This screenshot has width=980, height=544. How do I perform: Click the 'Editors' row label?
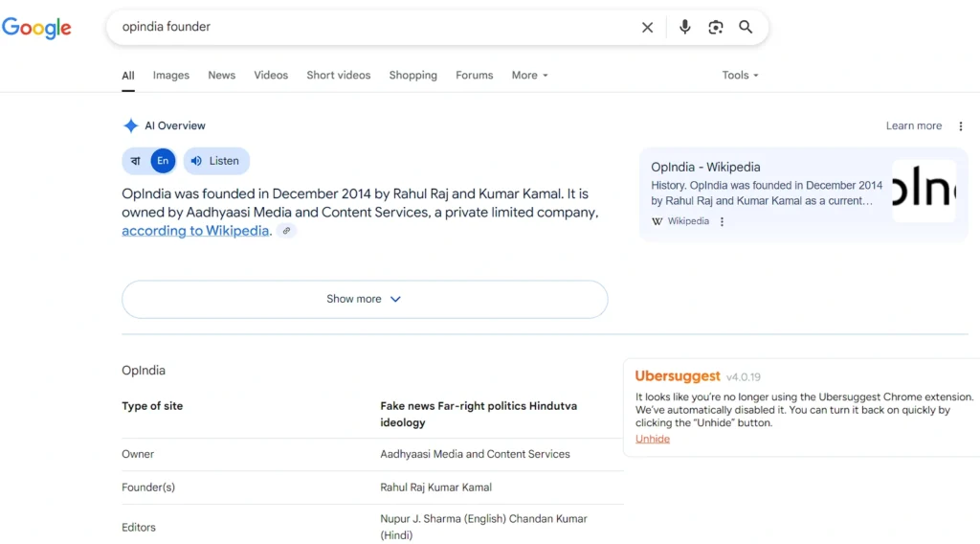point(139,527)
